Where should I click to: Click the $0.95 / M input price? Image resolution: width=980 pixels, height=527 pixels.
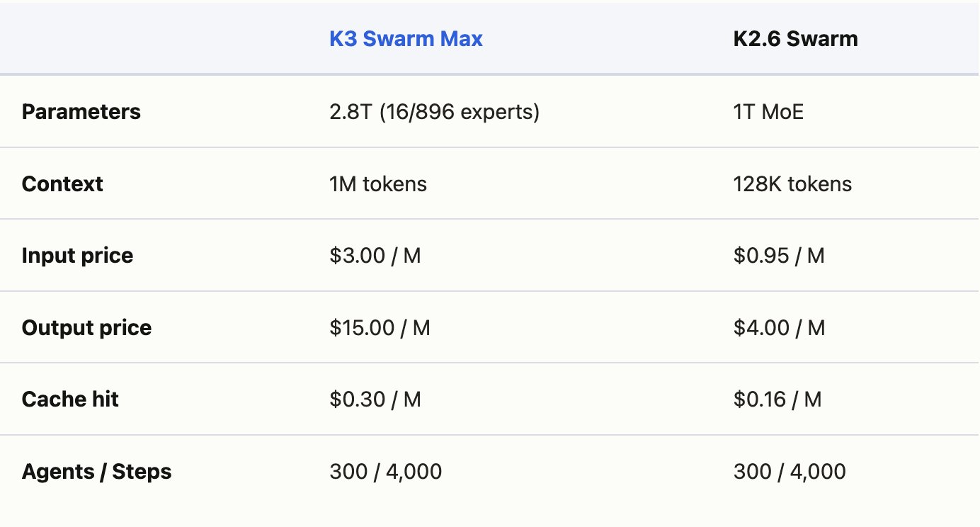click(779, 256)
